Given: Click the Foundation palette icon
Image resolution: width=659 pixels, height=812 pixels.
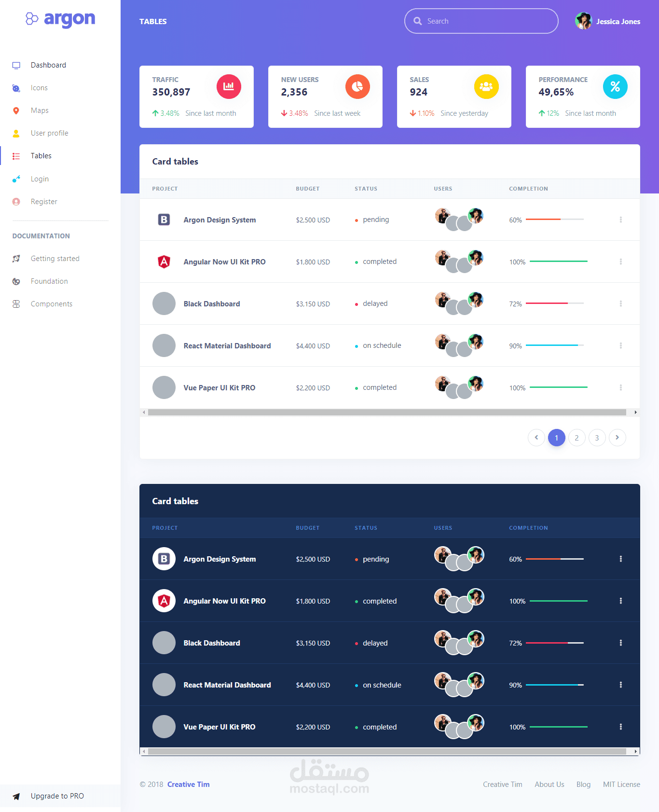Looking at the screenshot, I should pos(16,281).
